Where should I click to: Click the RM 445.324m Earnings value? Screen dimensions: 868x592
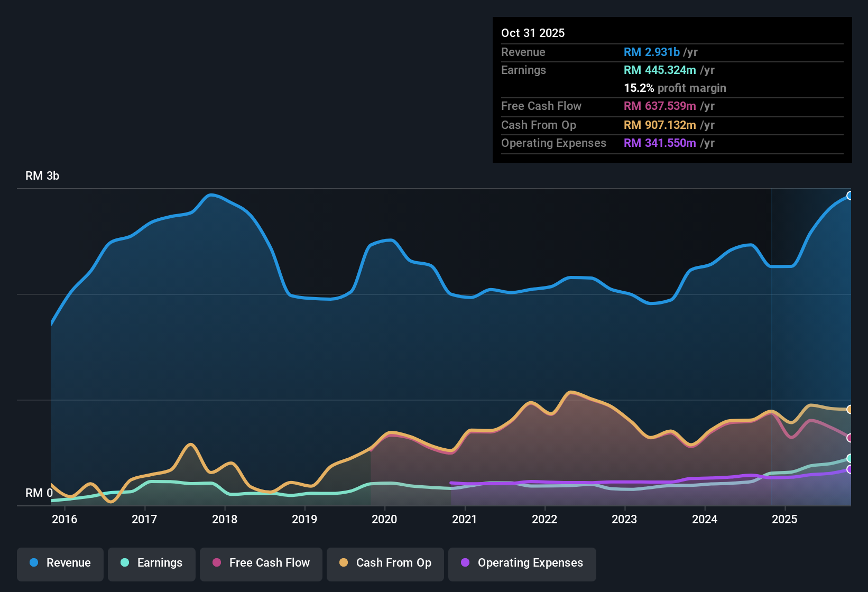(x=660, y=70)
